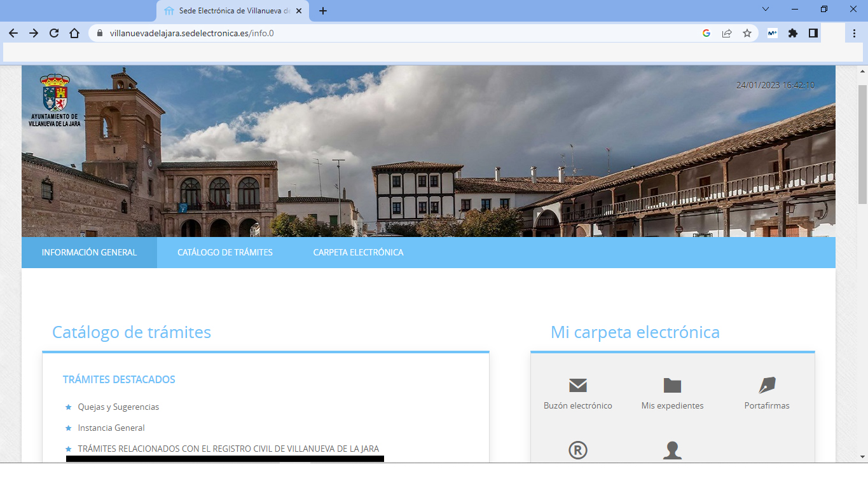Click the Portafirmas label
Viewport: 868px width, 488px height.
[x=767, y=405]
